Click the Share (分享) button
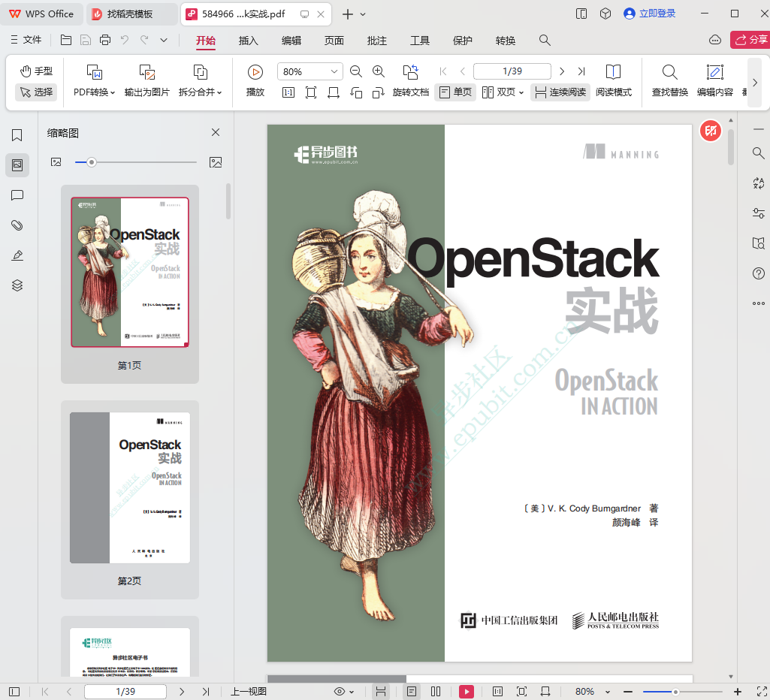Screen dimensions: 770x700 750,40
